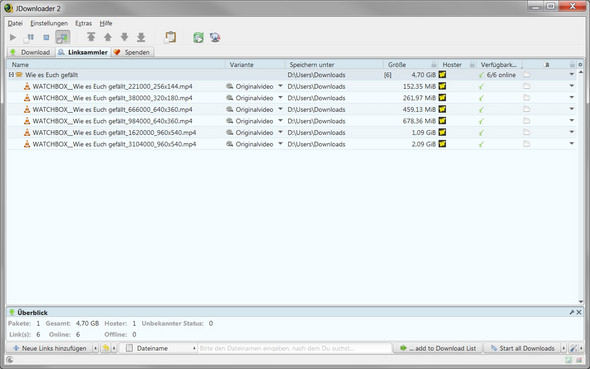Click the green update/reconnect icon
The width and height of the screenshot is (590, 369).
tap(198, 37)
